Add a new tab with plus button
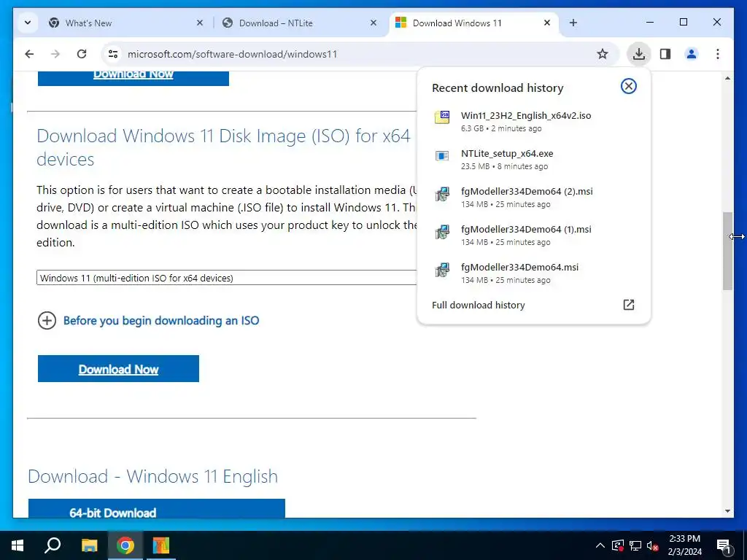Viewport: 747px width, 560px height. [x=573, y=23]
